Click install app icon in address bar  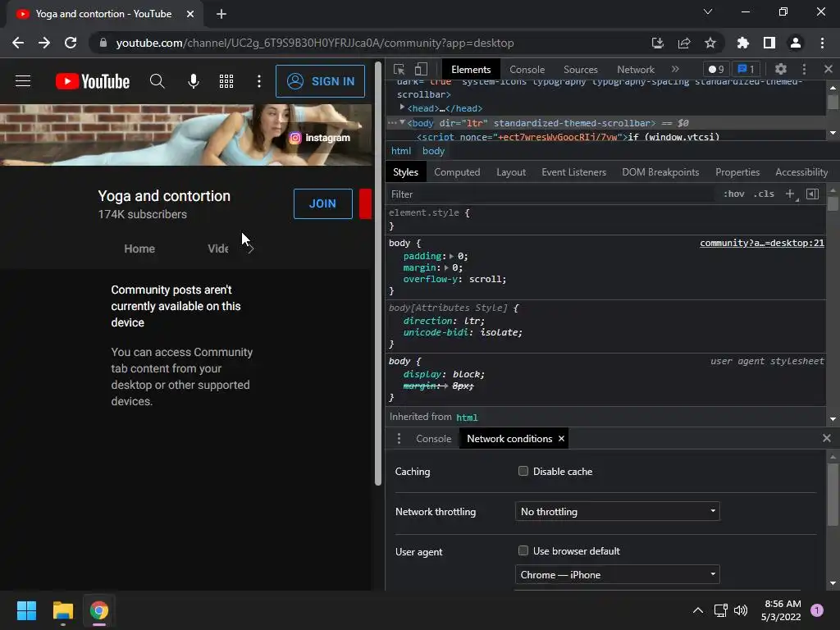click(658, 43)
